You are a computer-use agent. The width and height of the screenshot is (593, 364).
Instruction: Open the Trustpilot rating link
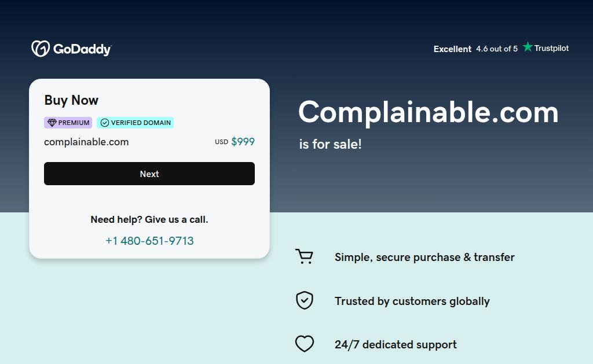pos(501,49)
